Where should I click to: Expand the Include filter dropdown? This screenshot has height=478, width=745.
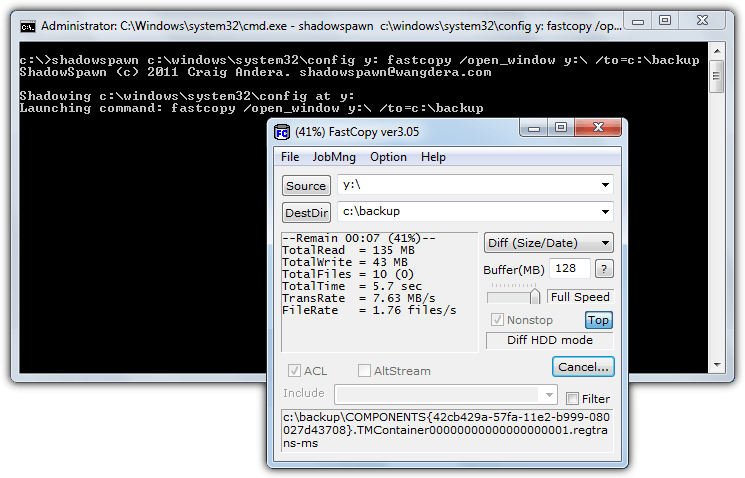[549, 394]
